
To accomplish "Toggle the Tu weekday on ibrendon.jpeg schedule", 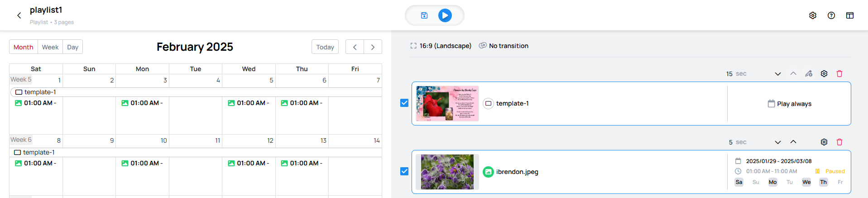I will pos(790,182).
